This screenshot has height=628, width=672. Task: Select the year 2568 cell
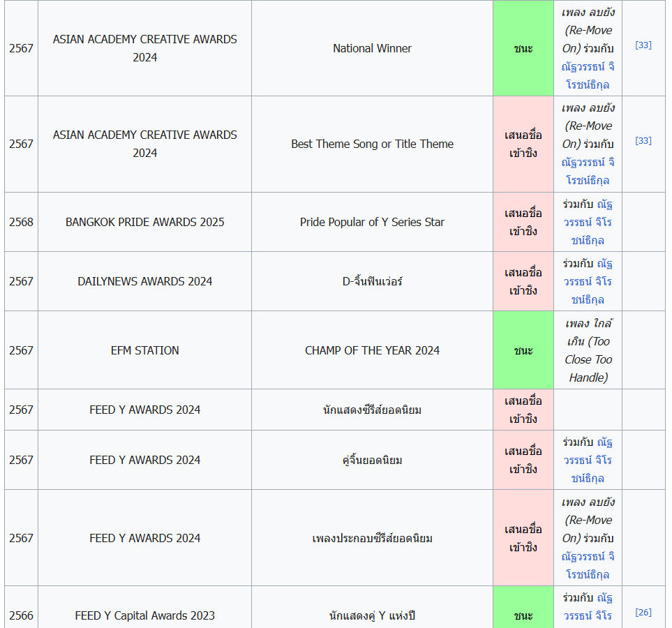(21, 222)
